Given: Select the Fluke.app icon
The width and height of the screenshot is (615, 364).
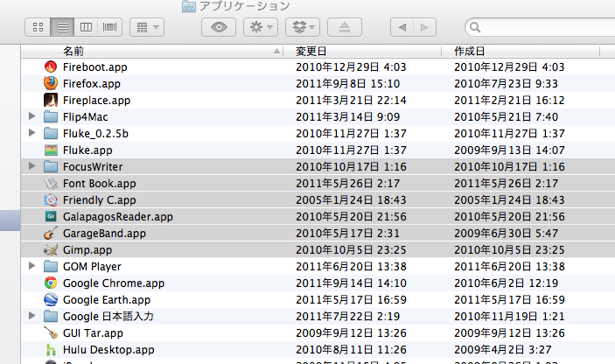Looking at the screenshot, I should pyautogui.click(x=51, y=150).
